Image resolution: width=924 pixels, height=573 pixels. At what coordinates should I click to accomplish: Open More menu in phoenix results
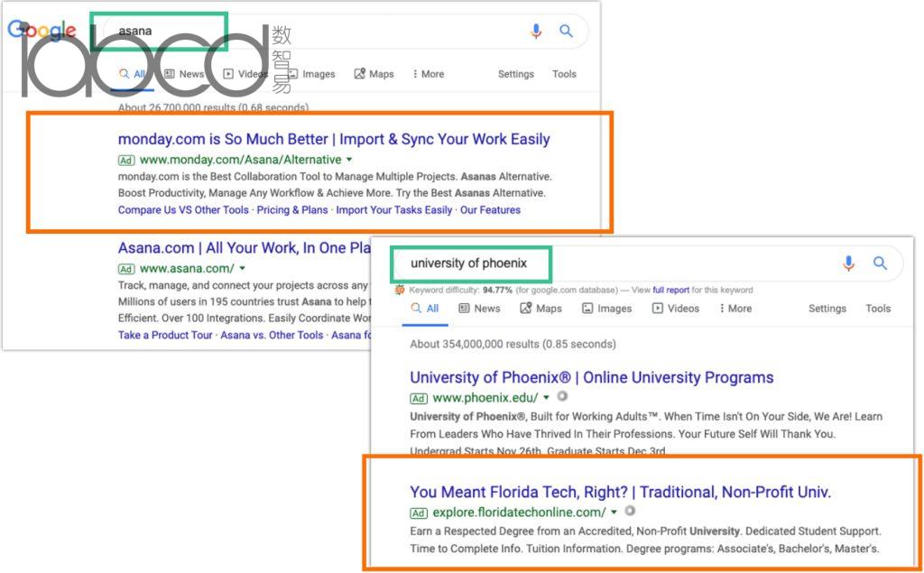coord(735,309)
